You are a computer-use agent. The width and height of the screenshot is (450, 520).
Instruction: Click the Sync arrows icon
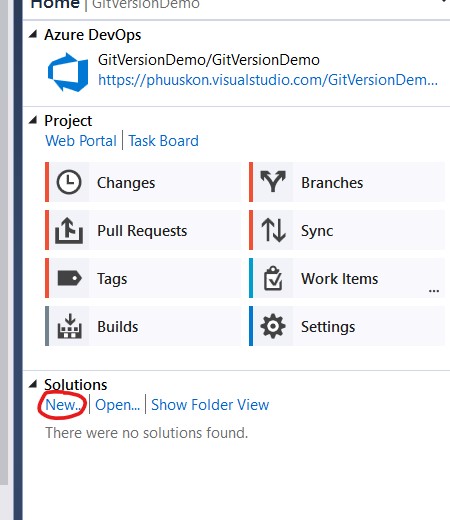tap(274, 230)
